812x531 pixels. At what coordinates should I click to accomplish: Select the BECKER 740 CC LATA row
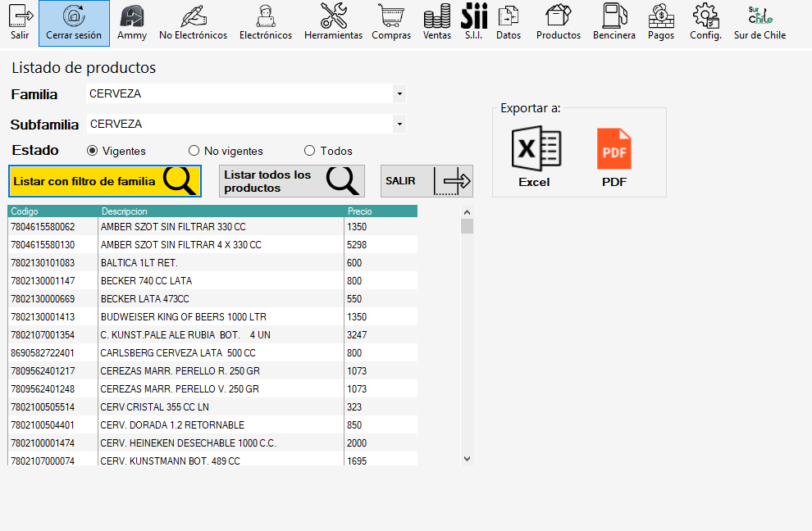point(212,281)
